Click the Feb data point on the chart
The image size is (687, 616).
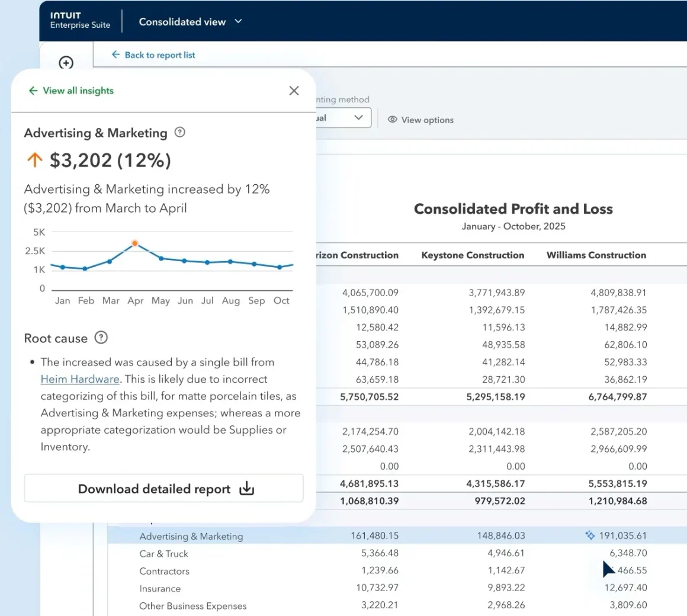[x=85, y=268]
